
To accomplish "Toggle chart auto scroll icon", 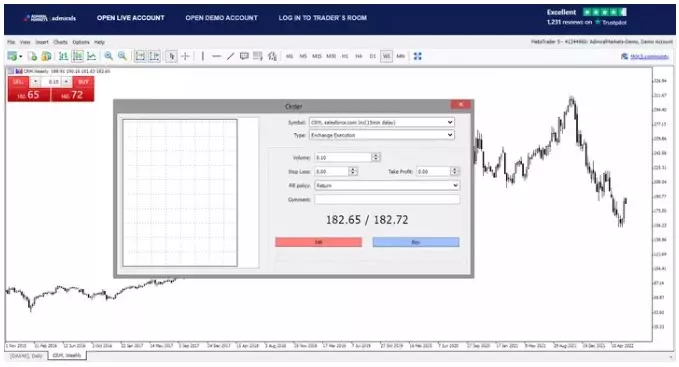I will (140, 56).
